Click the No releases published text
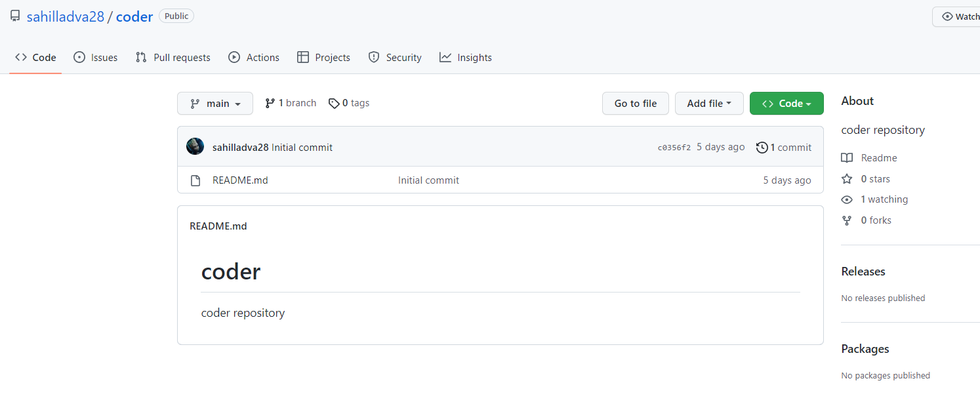Screen dimensions: 980x406 tap(883, 298)
